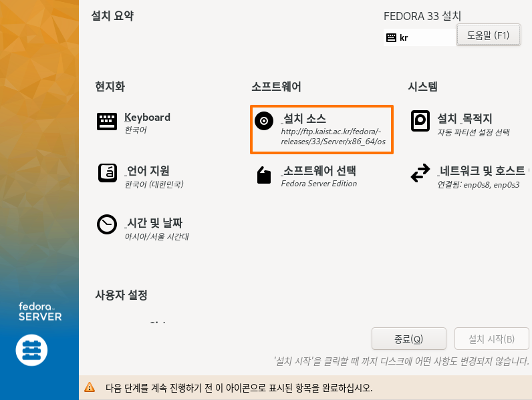Click the 소프트웨어 선택 package icon
The image size is (532, 400).
coord(263,175)
